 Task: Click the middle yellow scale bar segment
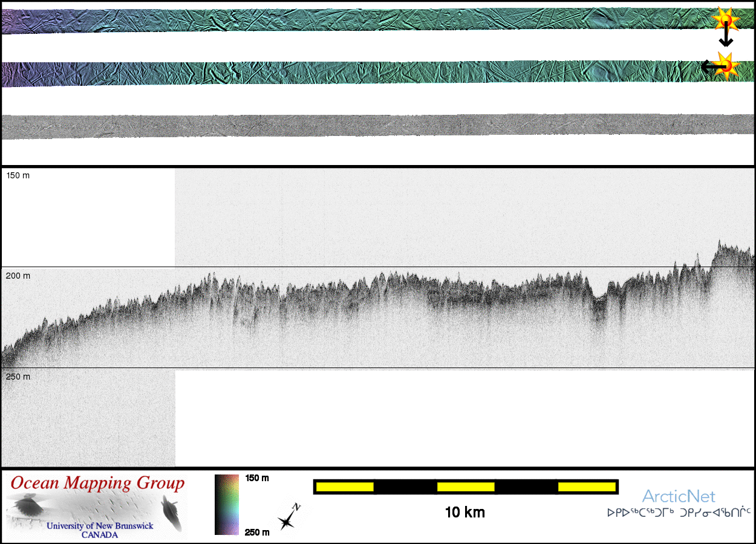466,487
